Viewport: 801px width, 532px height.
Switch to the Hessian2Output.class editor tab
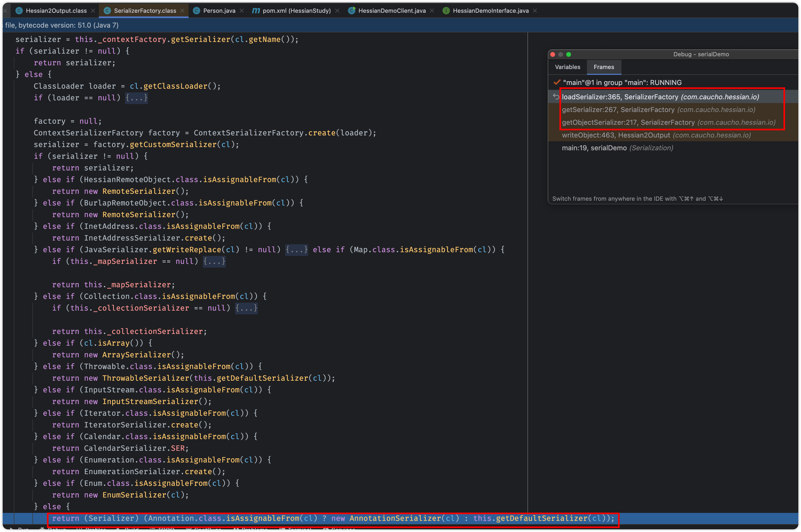tap(56, 11)
